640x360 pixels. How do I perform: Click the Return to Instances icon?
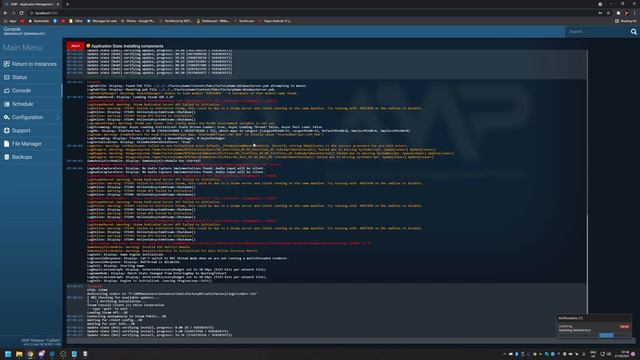(x=7, y=64)
